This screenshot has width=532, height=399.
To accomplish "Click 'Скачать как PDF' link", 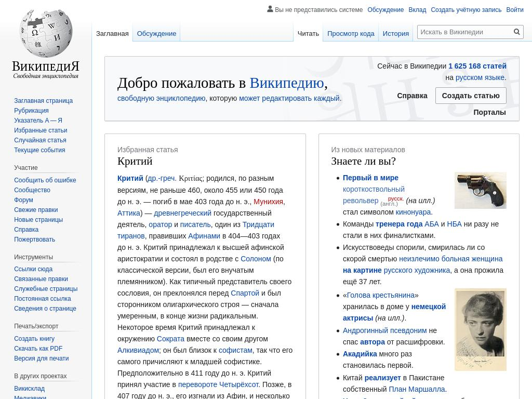I will (38, 349).
